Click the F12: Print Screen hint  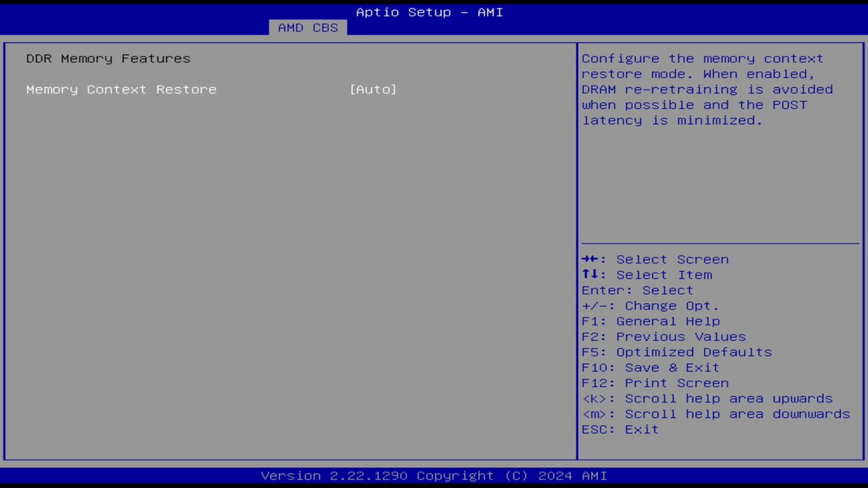pyautogui.click(x=655, y=384)
